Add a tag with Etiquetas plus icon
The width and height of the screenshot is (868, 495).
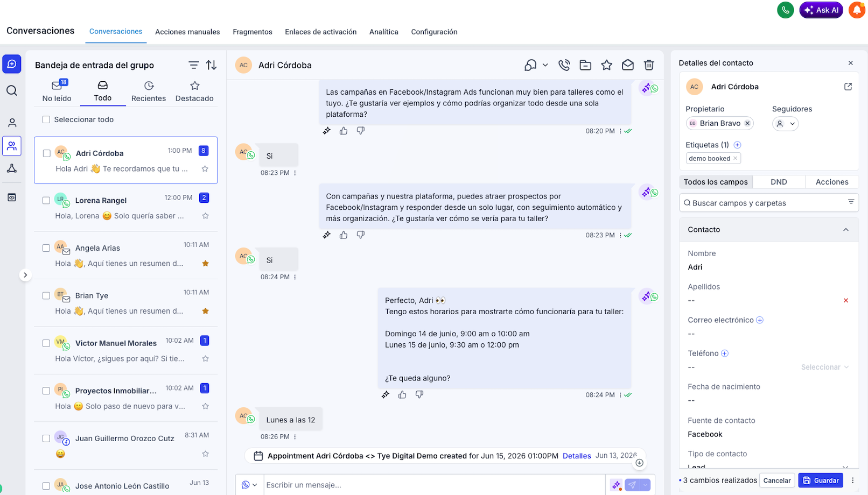[x=738, y=145]
